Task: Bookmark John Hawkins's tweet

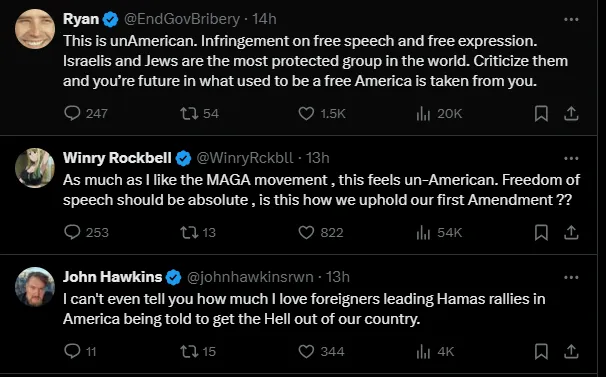Action: click(x=541, y=351)
